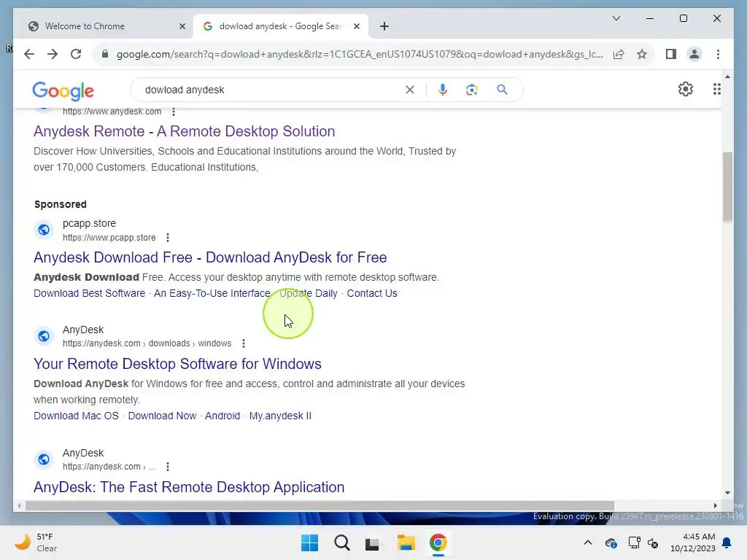This screenshot has height=560, width=747.
Task: Open Chrome's three-dot menu
Action: click(x=718, y=54)
